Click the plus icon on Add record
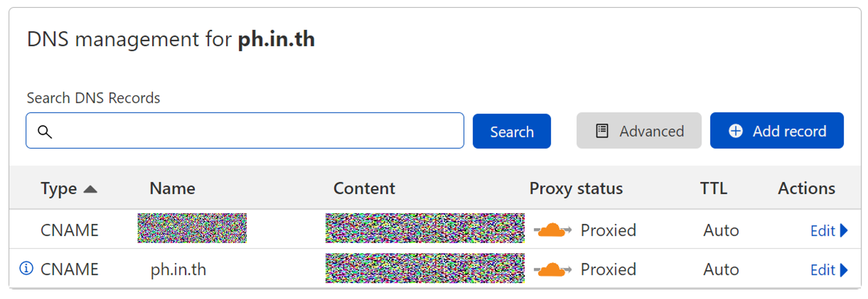The height and width of the screenshot is (299, 868). (x=736, y=131)
